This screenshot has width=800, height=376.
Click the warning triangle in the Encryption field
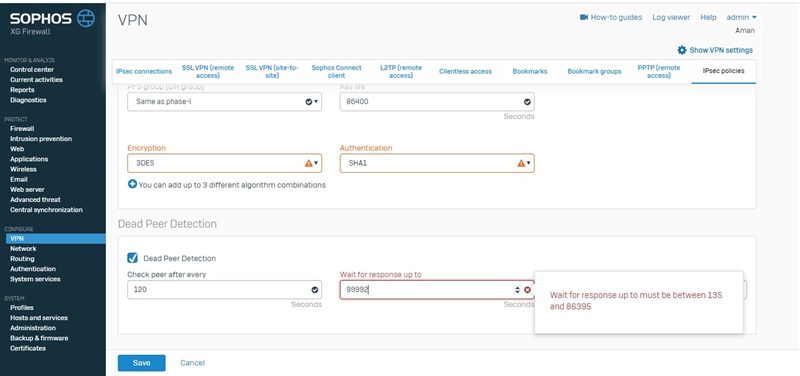pos(308,163)
